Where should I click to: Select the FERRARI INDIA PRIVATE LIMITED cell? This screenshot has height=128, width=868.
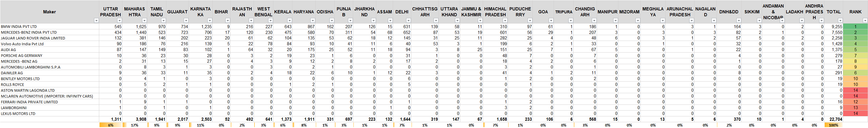49,102
